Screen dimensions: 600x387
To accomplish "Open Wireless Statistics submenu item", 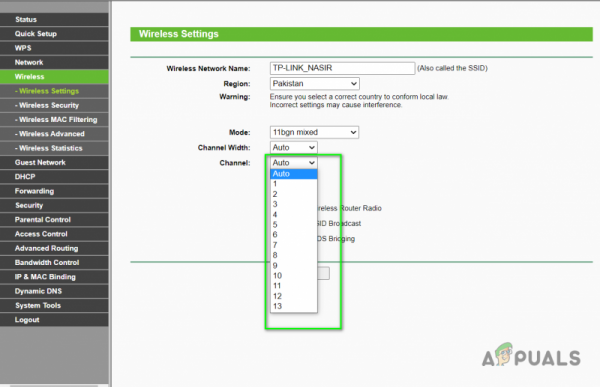I will [54, 148].
